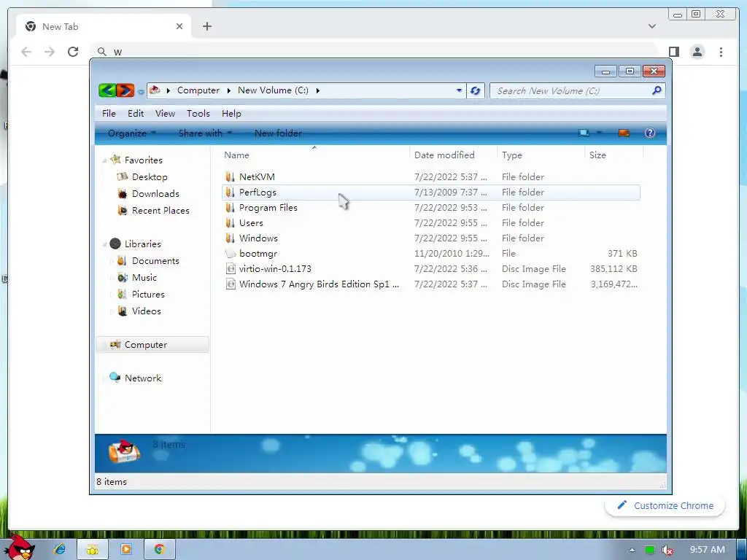Select the Windows folder icon
Screen dimensions: 747x560
230,238
